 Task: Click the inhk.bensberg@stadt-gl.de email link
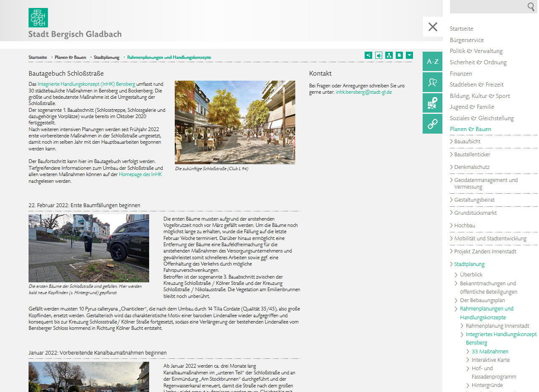pyautogui.click(x=364, y=92)
